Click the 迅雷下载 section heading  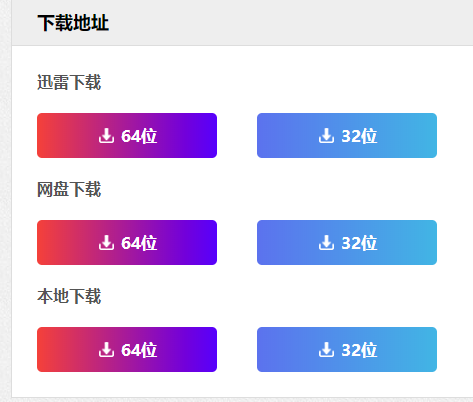pyautogui.click(x=69, y=82)
